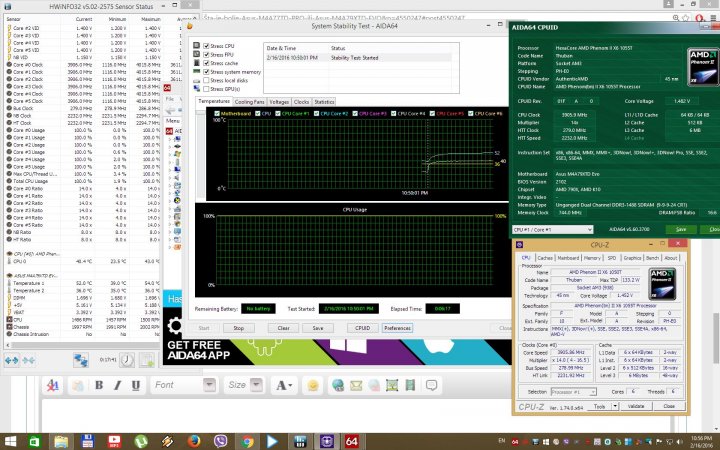Image resolution: width=720 pixels, height=450 pixels.
Task: Check Stress GPU(s) checkbox
Action: tap(206, 89)
